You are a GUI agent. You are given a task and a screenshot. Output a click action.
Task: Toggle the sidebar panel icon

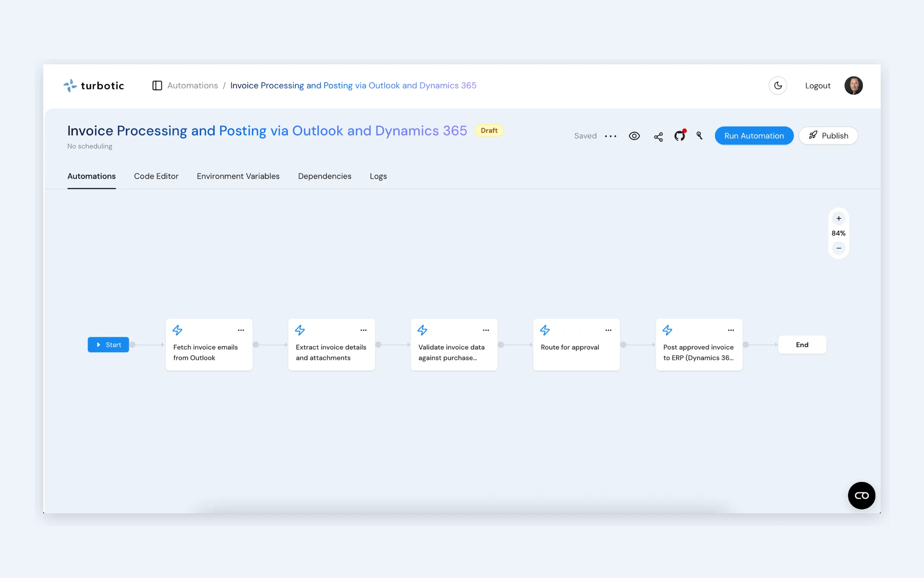pyautogui.click(x=157, y=86)
